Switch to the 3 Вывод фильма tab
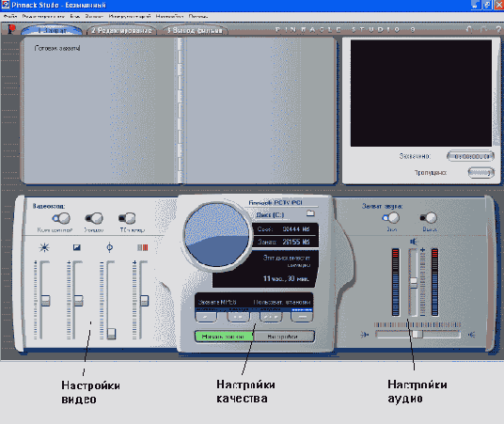The height and width of the screenshot is (424, 504). (x=195, y=30)
